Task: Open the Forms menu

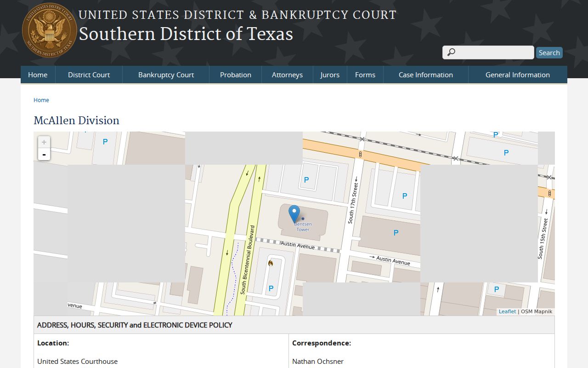Action: [365, 75]
